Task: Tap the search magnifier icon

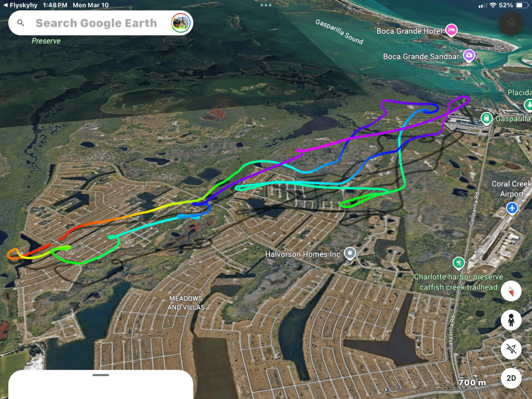Action: (x=21, y=23)
